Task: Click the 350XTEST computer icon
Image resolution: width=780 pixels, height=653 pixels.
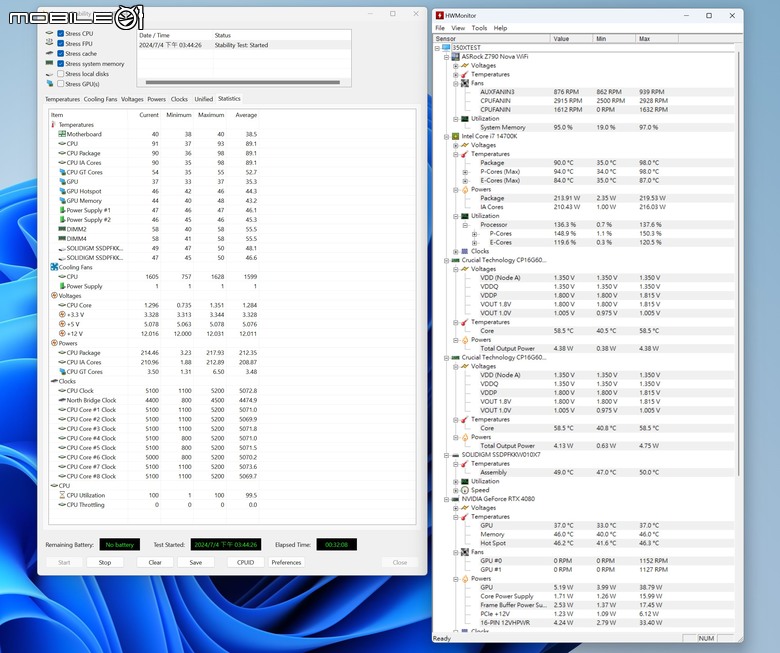Action: point(446,48)
